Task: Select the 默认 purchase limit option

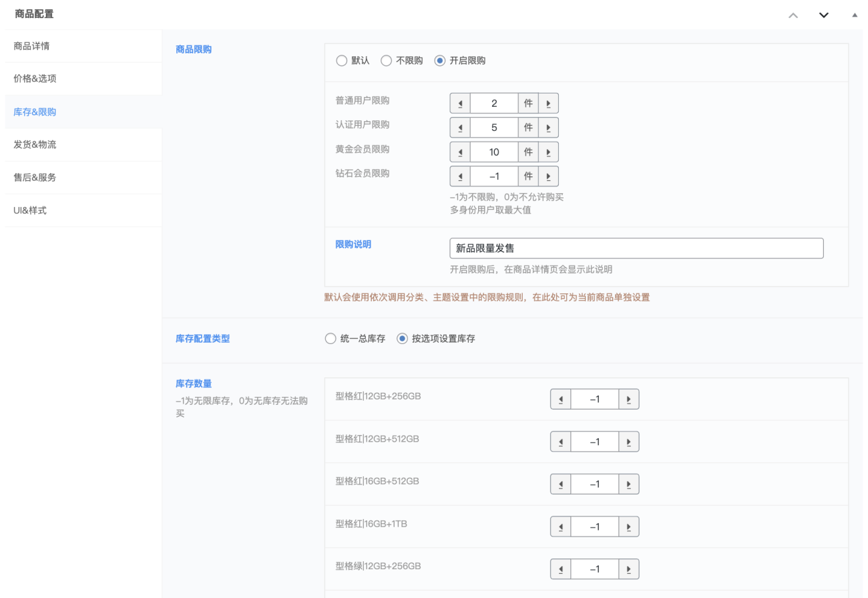Action: pos(342,61)
